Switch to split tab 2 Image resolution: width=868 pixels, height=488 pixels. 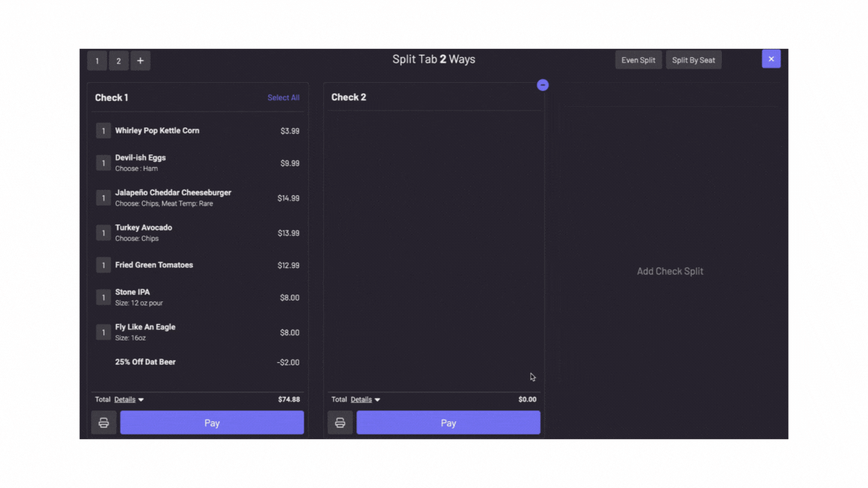(118, 61)
